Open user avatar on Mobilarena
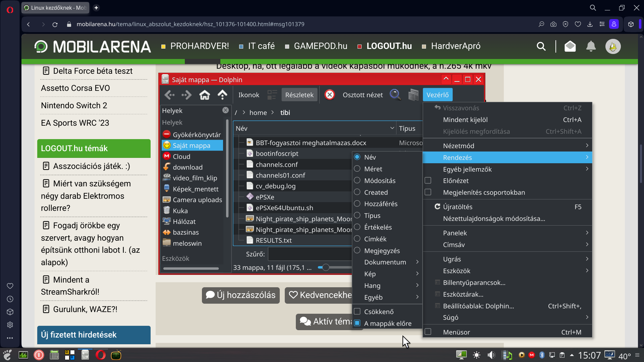644x362 pixels. tap(613, 46)
